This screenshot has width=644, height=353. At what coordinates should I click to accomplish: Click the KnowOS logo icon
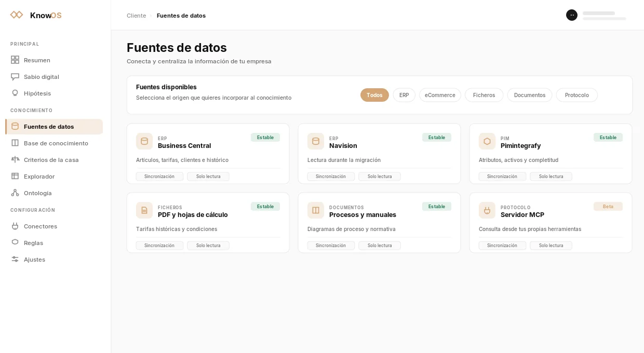pyautogui.click(x=17, y=15)
